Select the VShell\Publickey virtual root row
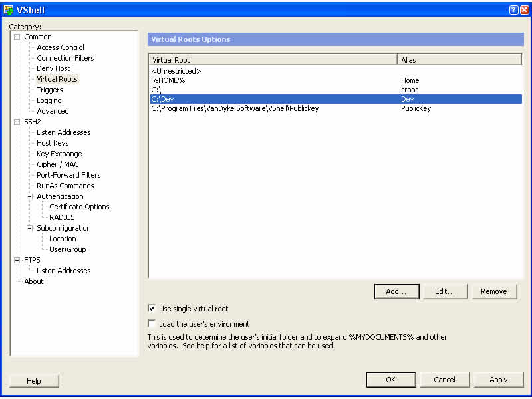Screen dimensions: 532x399 point(336,108)
